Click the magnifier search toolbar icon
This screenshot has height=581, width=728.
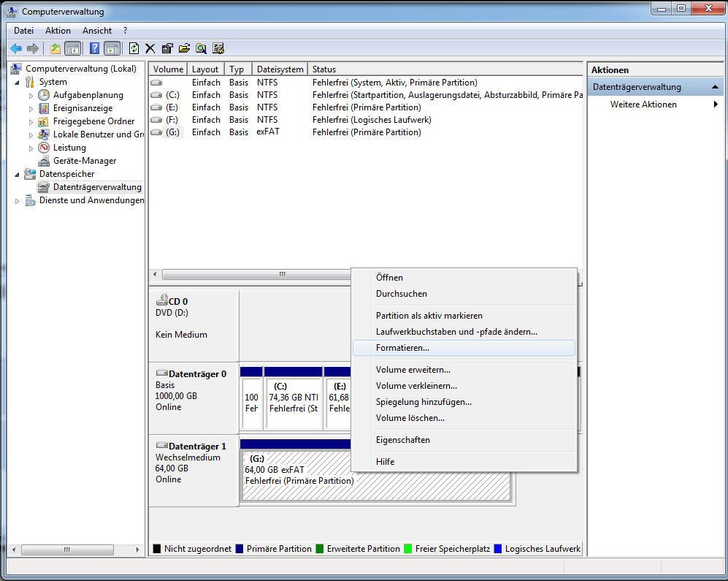point(201,49)
